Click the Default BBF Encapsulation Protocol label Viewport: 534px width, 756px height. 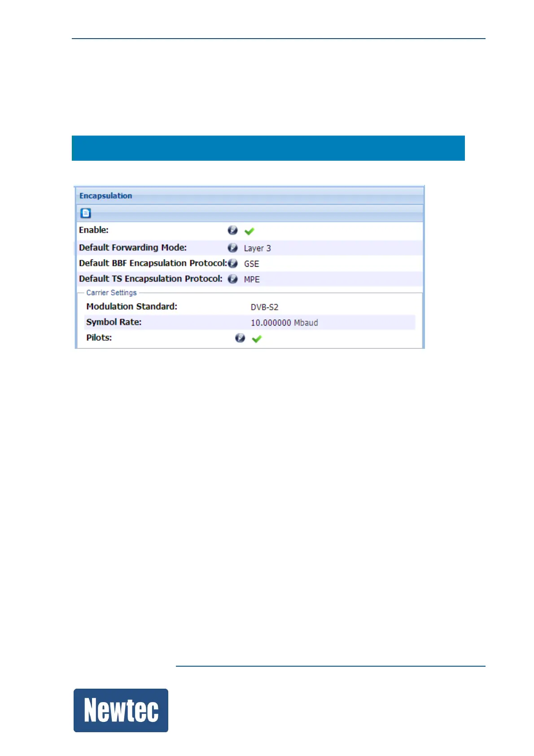pos(153,264)
